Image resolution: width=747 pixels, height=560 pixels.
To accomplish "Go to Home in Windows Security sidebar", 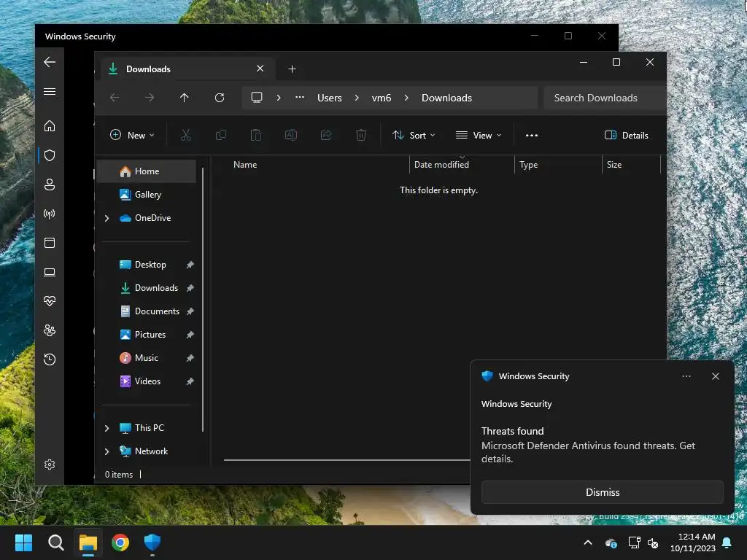I will click(50, 126).
